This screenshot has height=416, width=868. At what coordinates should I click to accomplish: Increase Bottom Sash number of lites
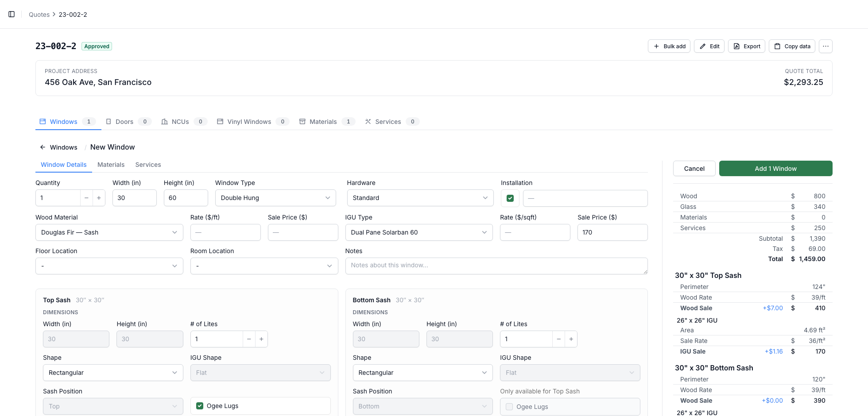coord(571,339)
